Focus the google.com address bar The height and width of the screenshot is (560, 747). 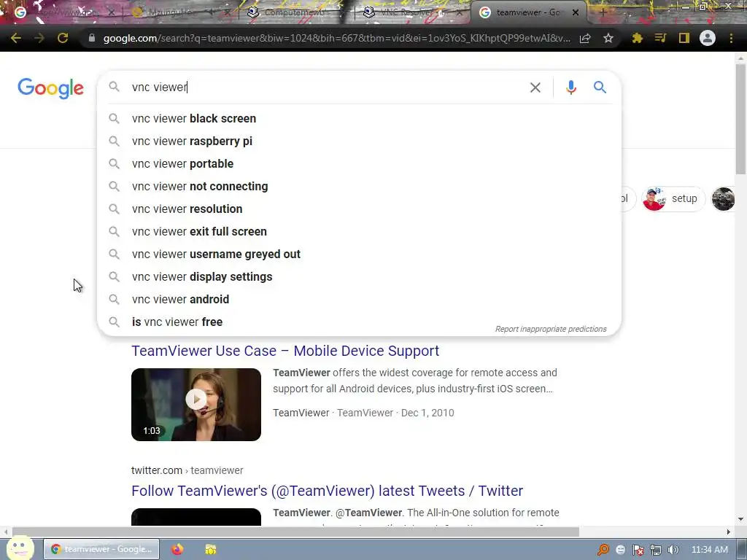pos(336,38)
